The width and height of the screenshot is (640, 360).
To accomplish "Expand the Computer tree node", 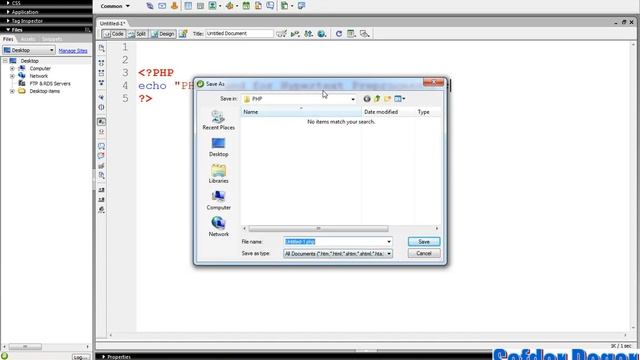I will [x=12, y=69].
